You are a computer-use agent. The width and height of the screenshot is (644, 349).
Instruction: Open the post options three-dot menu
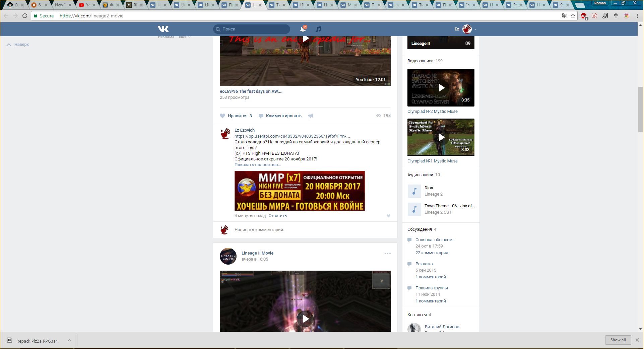click(387, 254)
